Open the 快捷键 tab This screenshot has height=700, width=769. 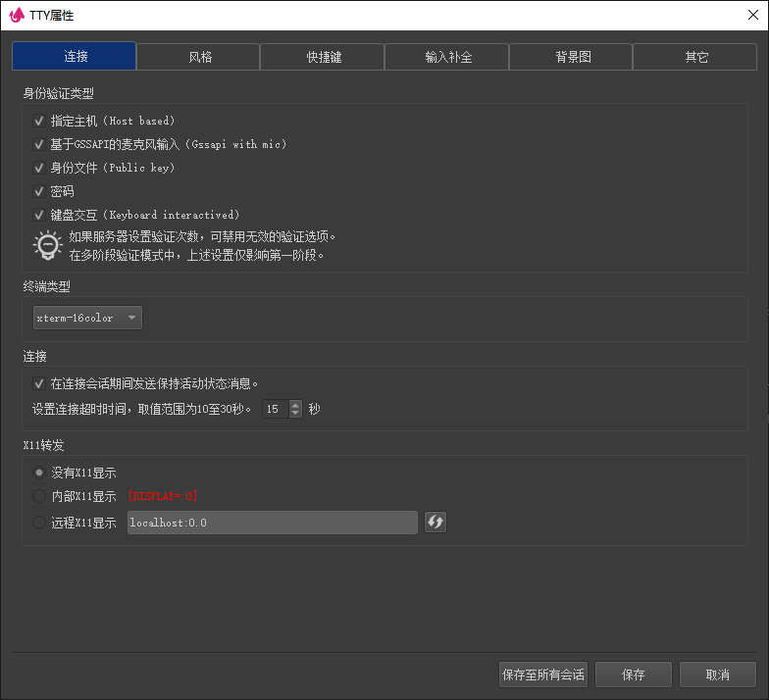pos(323,57)
